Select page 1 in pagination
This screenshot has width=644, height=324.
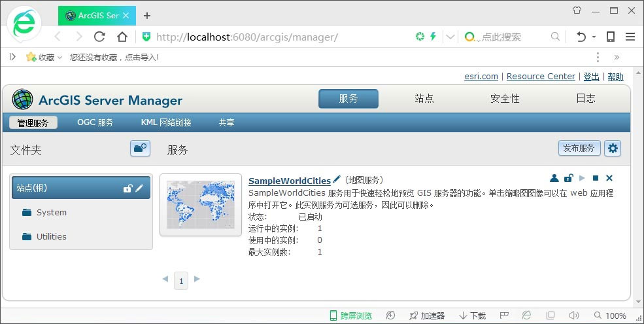[181, 281]
